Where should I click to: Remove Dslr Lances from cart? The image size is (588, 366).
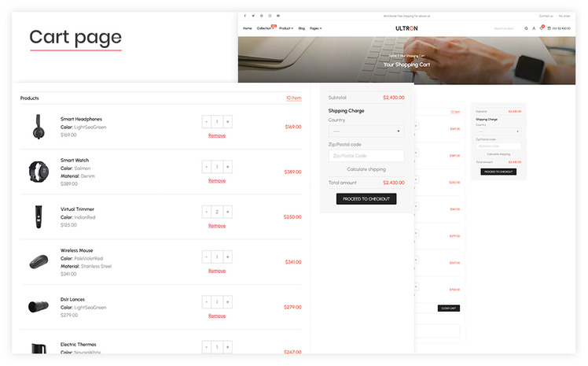pyautogui.click(x=217, y=316)
